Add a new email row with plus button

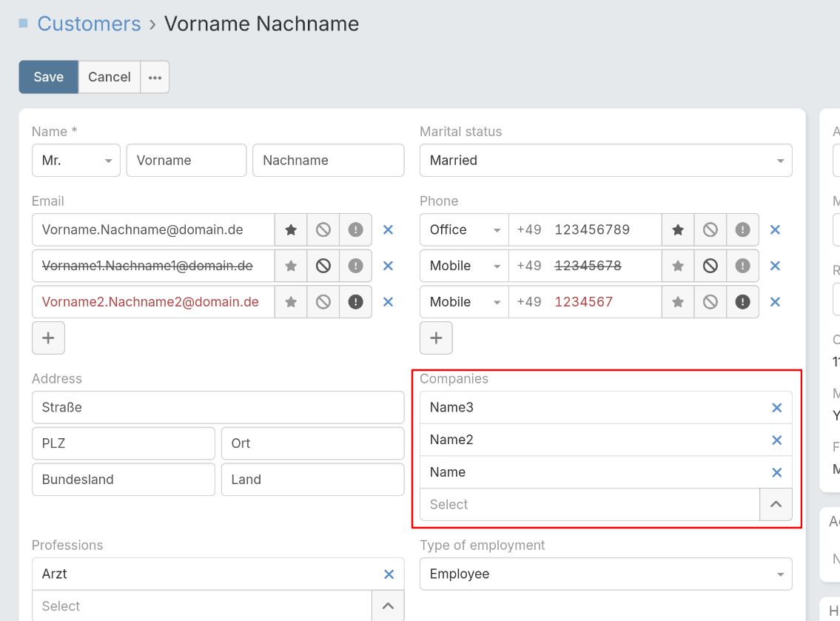[x=48, y=338]
